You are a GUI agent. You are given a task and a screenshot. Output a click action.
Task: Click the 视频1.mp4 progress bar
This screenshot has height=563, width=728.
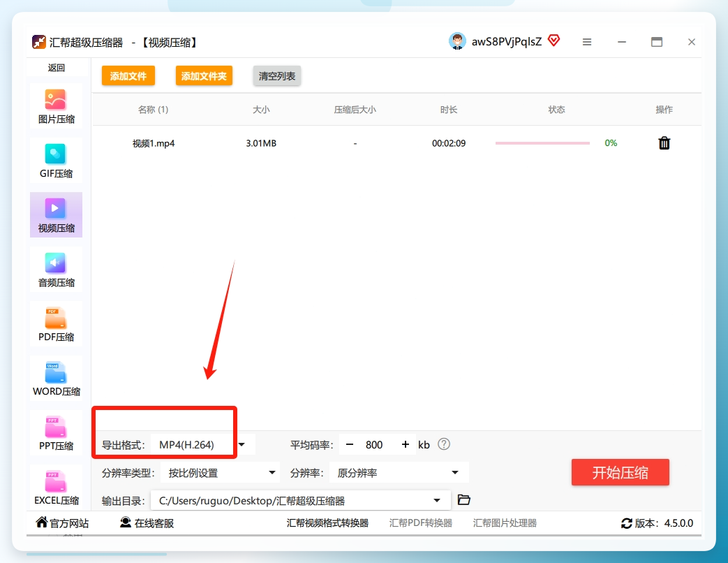[x=542, y=143]
